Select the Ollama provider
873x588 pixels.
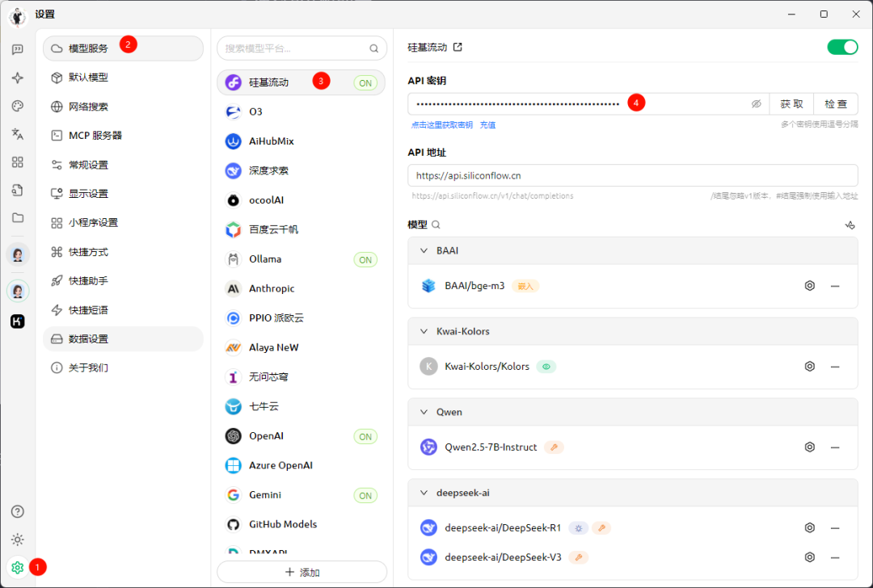point(302,259)
